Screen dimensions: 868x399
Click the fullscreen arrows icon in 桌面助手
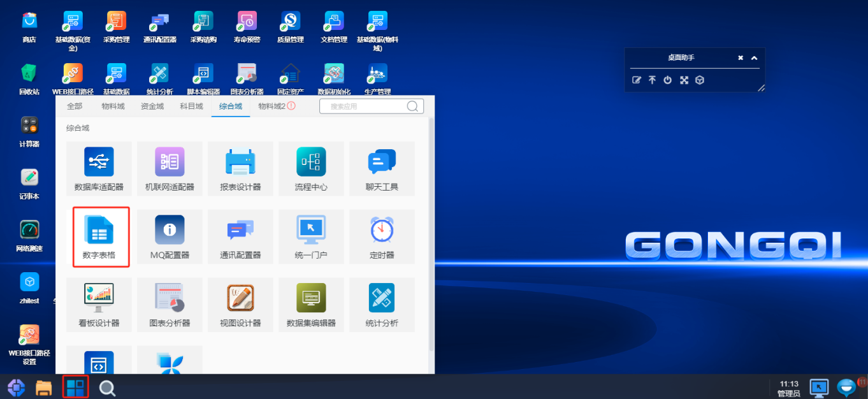(684, 80)
